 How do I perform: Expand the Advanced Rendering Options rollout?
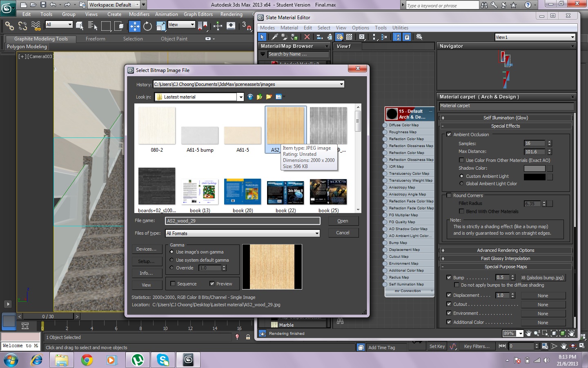506,250
